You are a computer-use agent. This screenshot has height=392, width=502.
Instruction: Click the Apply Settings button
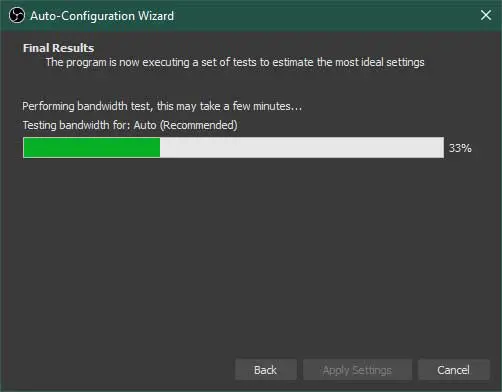(357, 370)
